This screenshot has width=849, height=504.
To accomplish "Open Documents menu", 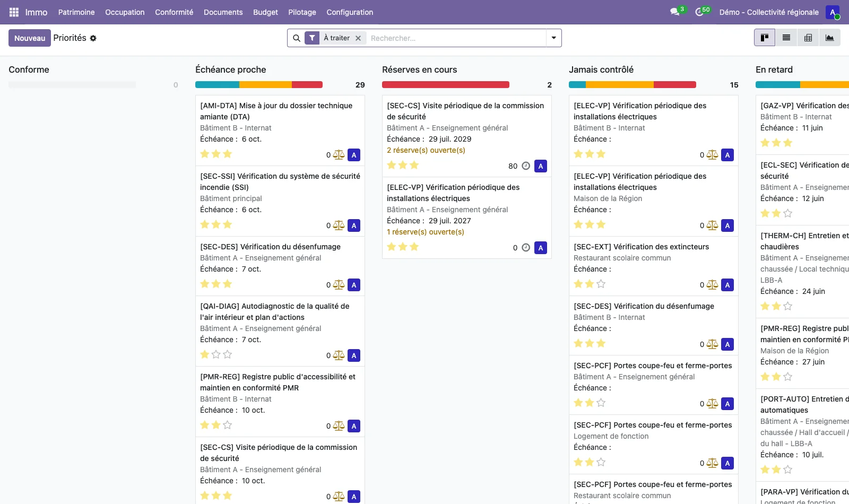I will [223, 12].
